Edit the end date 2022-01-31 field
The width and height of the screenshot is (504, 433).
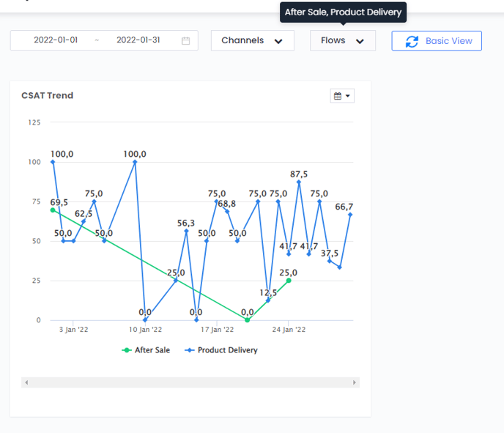point(138,40)
